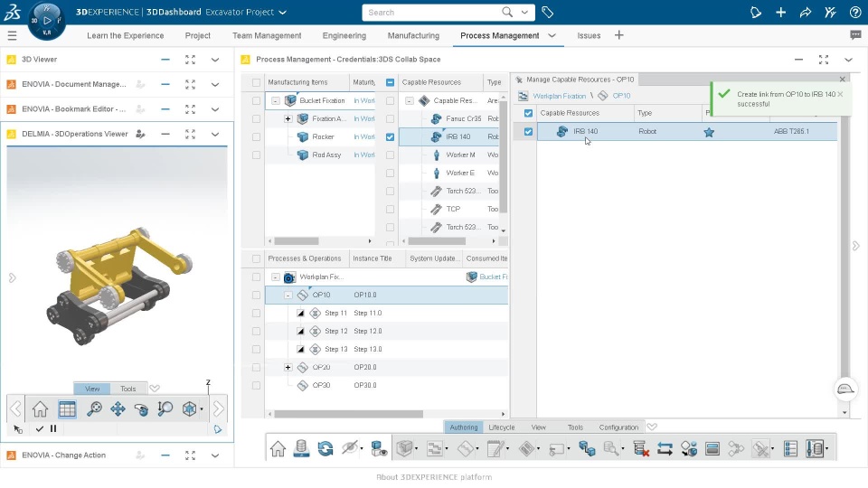The height and width of the screenshot is (488, 868).
Task: Click the refresh icon in authoring toolbar
Action: point(325,449)
